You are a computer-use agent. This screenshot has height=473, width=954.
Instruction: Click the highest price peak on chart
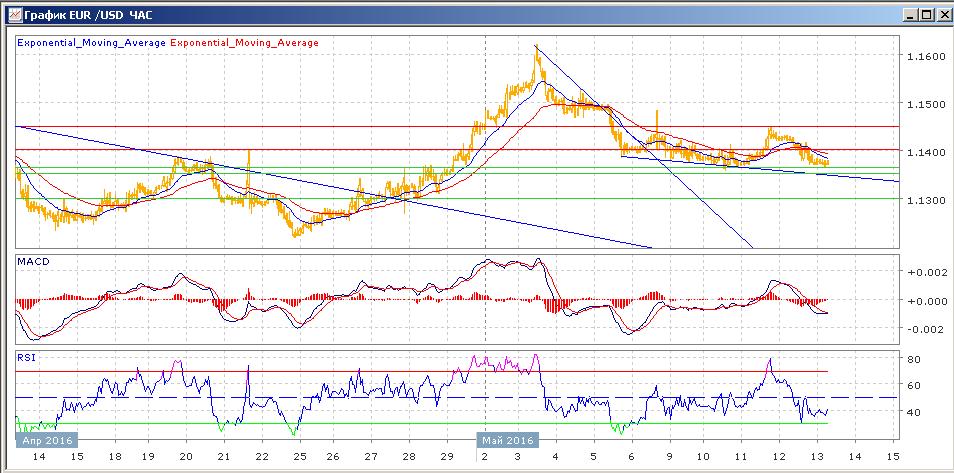536,46
